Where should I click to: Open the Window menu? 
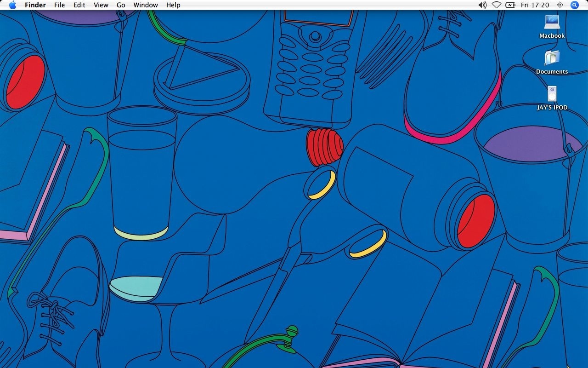point(146,5)
